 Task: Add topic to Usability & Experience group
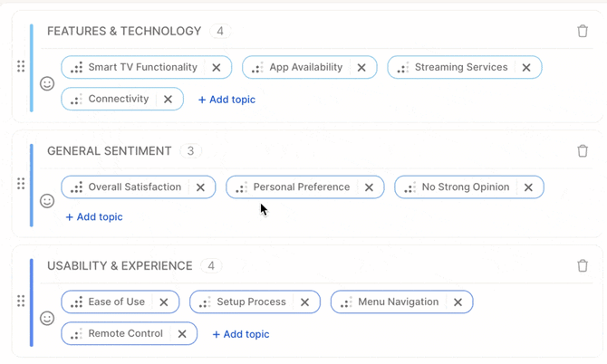click(240, 334)
